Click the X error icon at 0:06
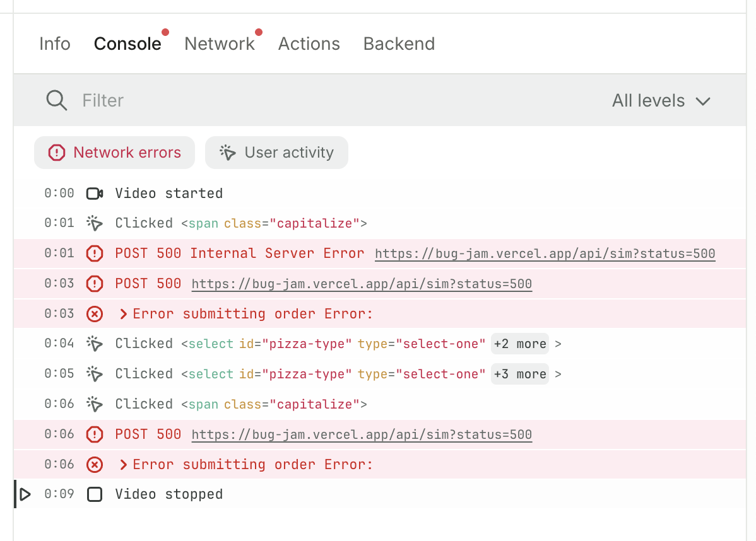Screen dimensions: 756x541 [x=95, y=465]
